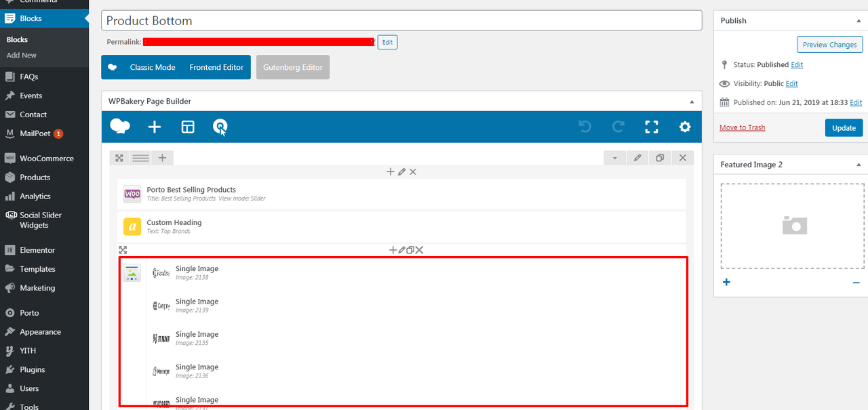Viewport: 868px width, 410px height.
Task: Click the Update button
Action: click(844, 127)
